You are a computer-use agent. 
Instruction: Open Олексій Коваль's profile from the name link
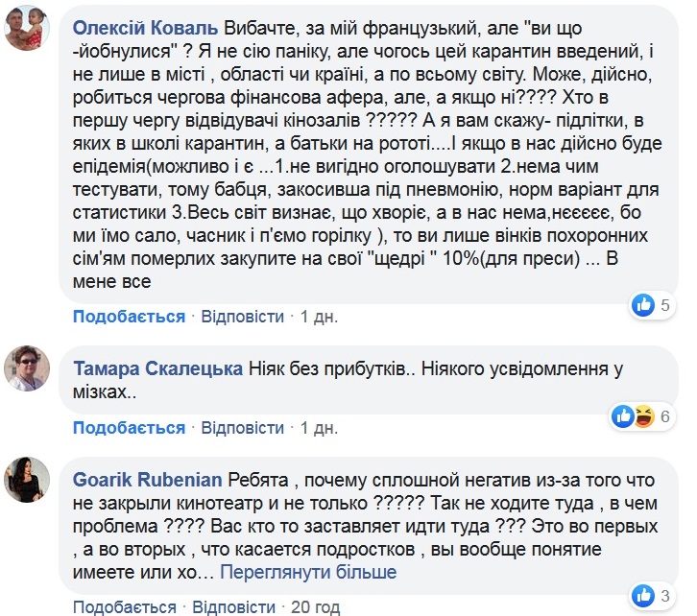[145, 28]
